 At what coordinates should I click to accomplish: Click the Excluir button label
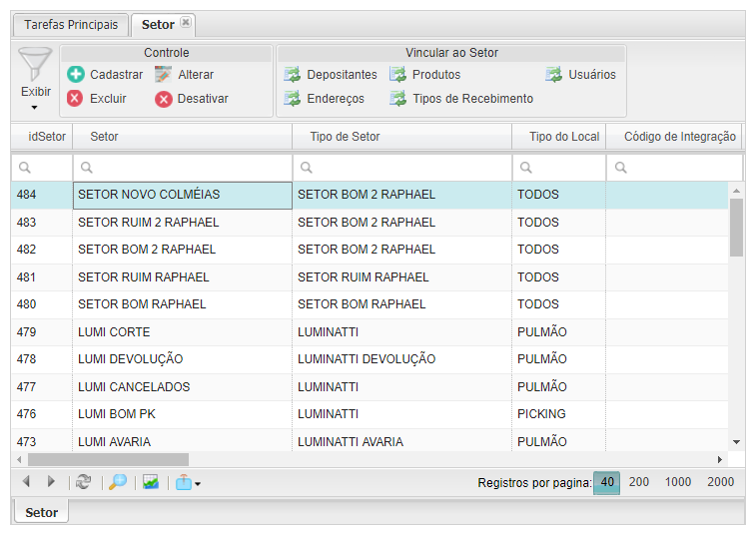tap(108, 99)
